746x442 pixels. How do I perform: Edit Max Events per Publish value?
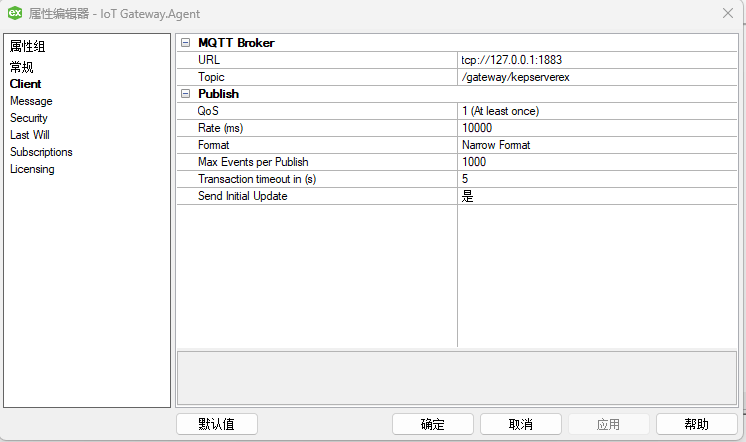[x=596, y=162]
